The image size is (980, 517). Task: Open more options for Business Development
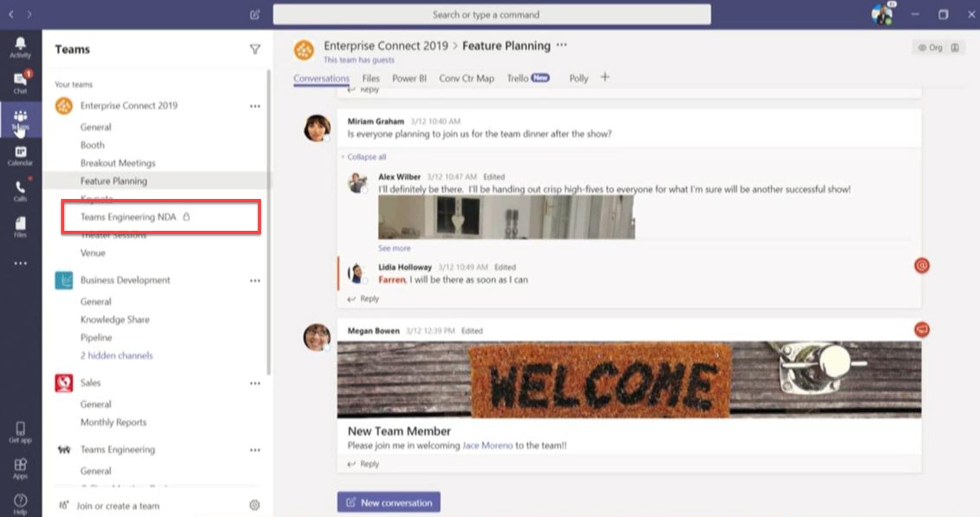[255, 281]
